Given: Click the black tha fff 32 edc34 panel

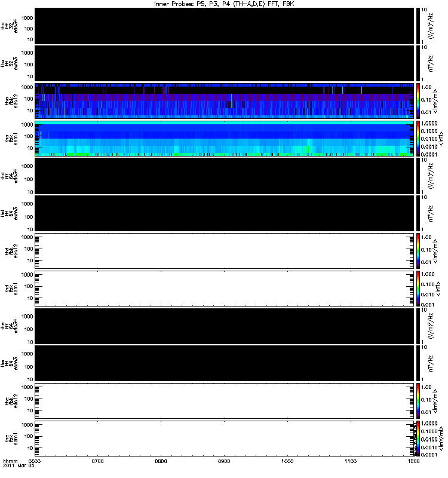Looking at the screenshot, I should [225, 26].
